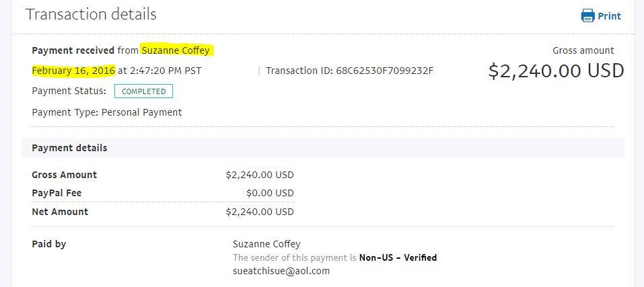Select the highlighted Suzanne Coffey name
This screenshot has height=287, width=644.
pyautogui.click(x=176, y=50)
